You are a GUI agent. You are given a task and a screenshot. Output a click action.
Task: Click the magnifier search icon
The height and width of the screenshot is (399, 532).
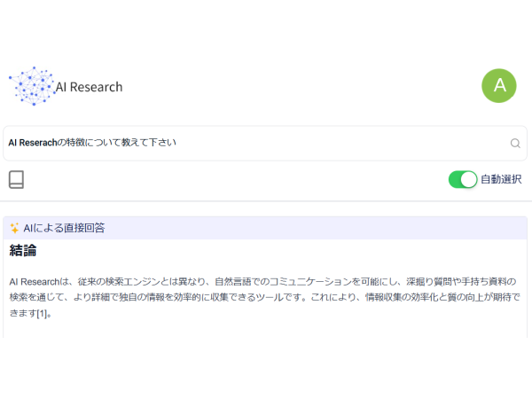[515, 143]
